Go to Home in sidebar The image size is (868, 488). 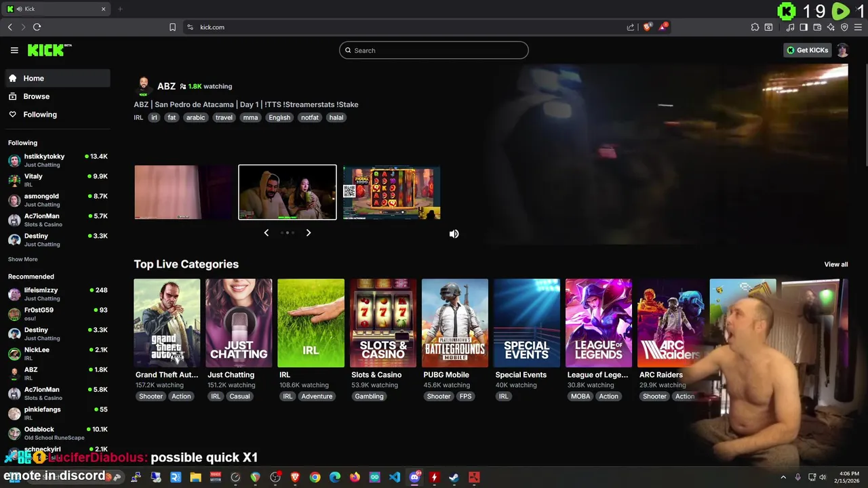pos(58,78)
